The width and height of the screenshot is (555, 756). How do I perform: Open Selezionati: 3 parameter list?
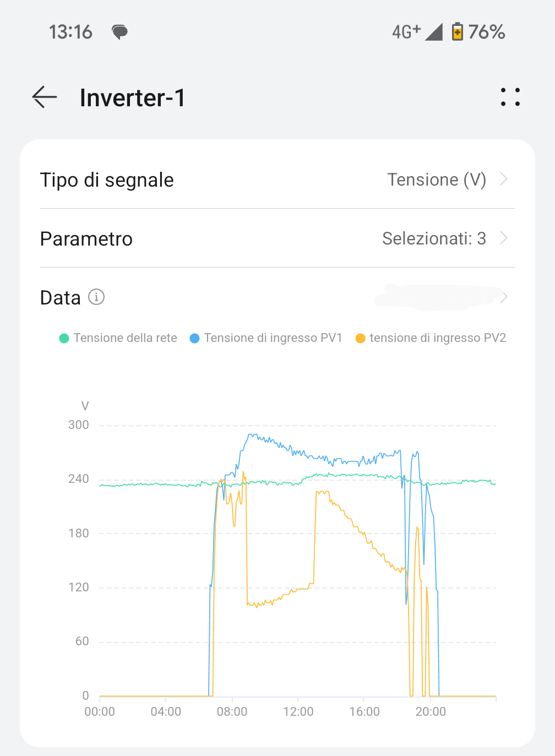click(x=434, y=238)
